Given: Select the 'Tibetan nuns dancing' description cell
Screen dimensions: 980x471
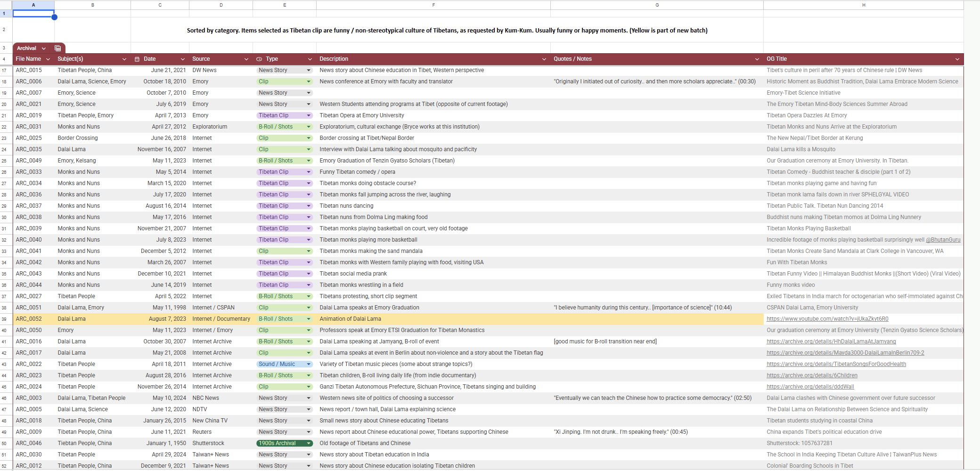Looking at the screenshot, I should coord(433,206).
